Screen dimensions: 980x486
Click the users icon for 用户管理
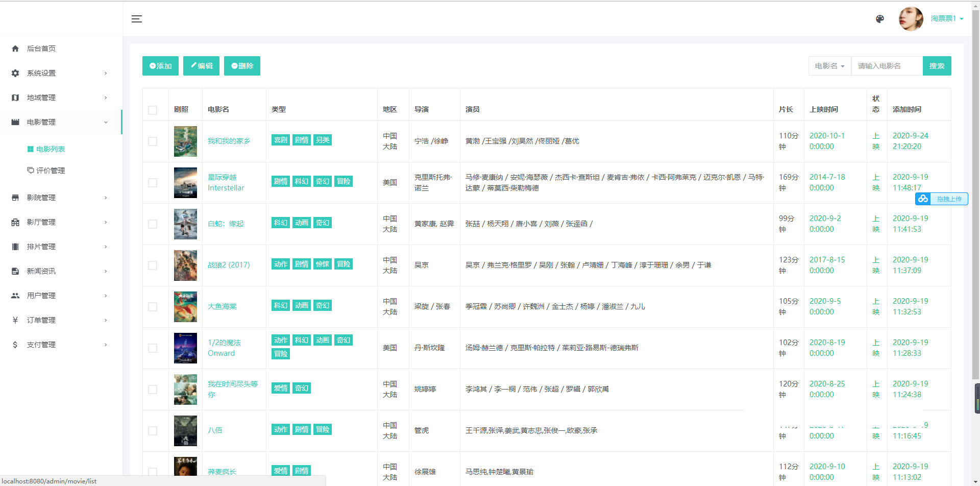tap(15, 296)
